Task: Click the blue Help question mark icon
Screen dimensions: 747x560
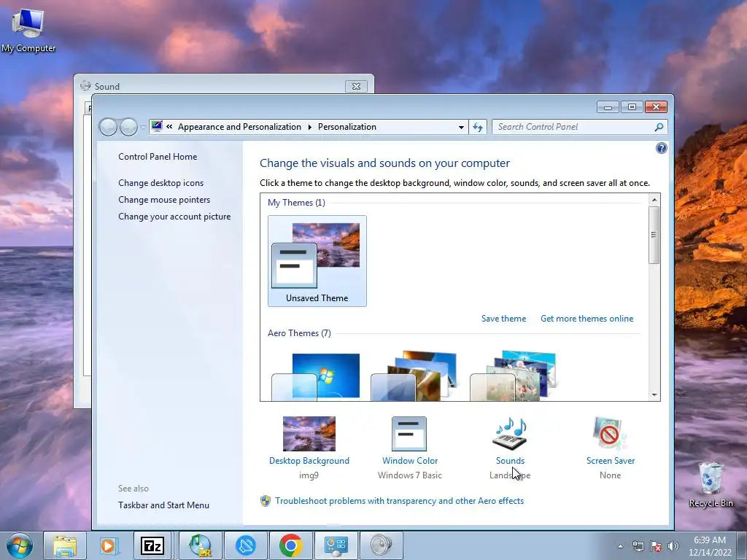Action: coord(661,148)
